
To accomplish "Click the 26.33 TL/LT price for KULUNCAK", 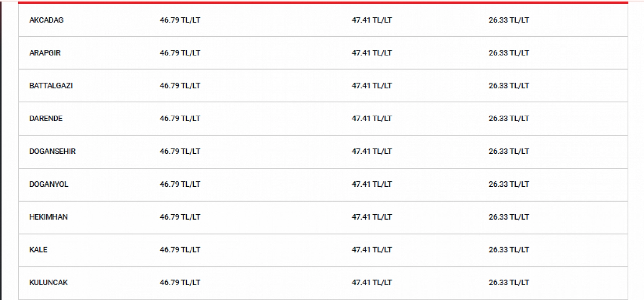I will (509, 283).
